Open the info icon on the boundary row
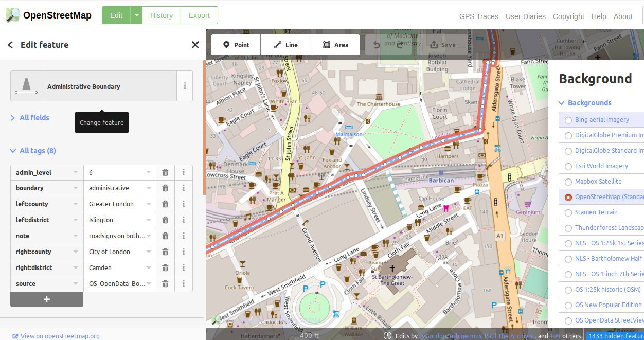Viewport: 644px width, 340px height. point(184,188)
